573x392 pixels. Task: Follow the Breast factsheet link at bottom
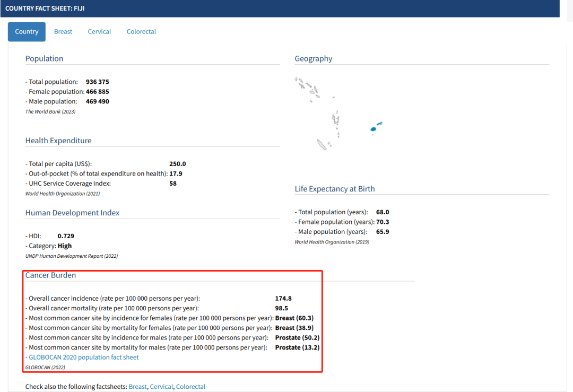[137, 387]
